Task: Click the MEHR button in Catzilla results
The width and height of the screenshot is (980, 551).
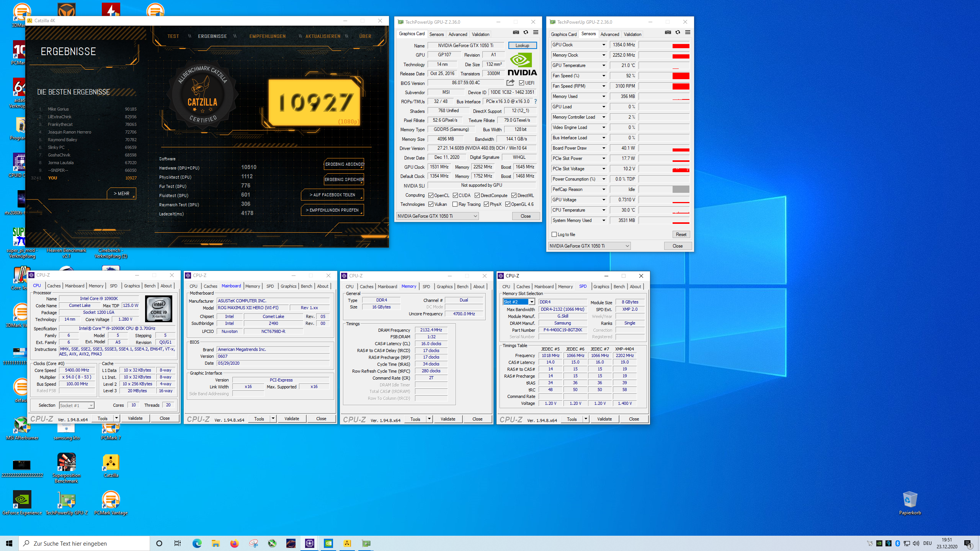Action: pyautogui.click(x=121, y=194)
